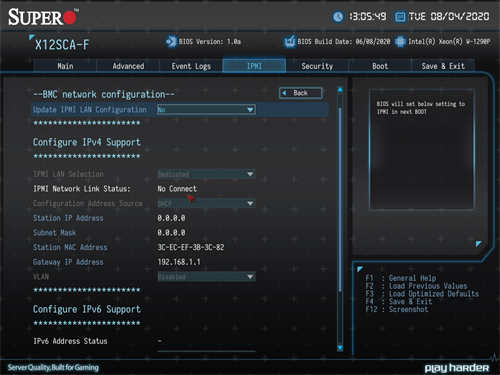This screenshot has height=375, width=500.
Task: Expand the IPMI LAN Selection dropdown
Action: 206,174
